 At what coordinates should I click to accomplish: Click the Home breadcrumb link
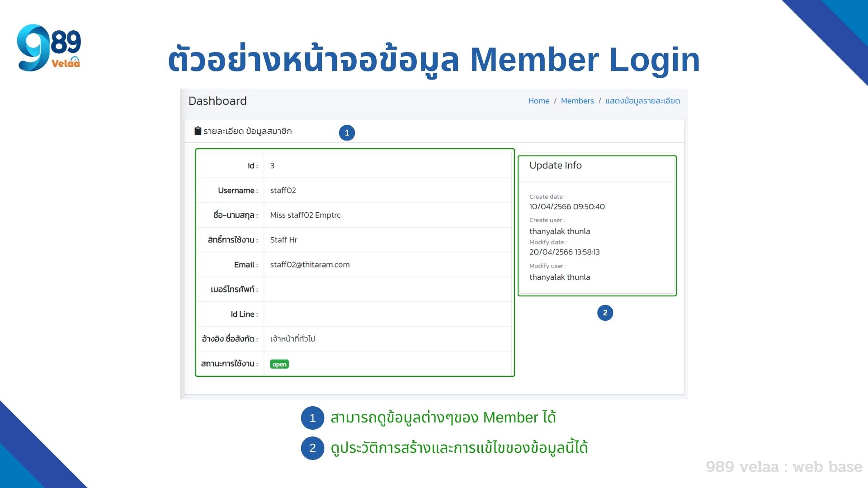[538, 101]
